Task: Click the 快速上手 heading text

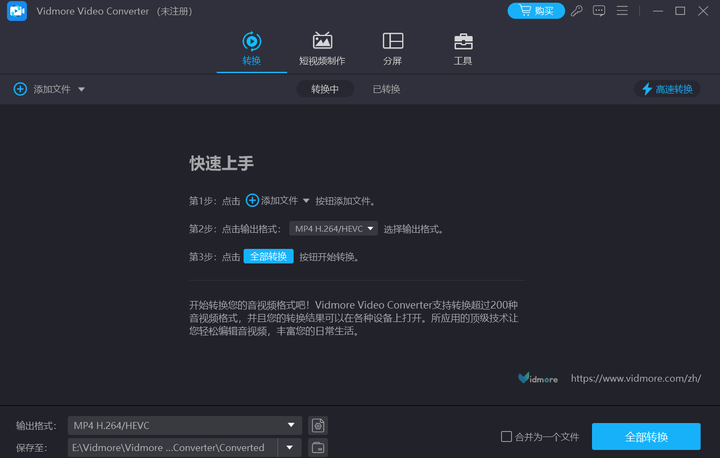Action: [x=221, y=163]
